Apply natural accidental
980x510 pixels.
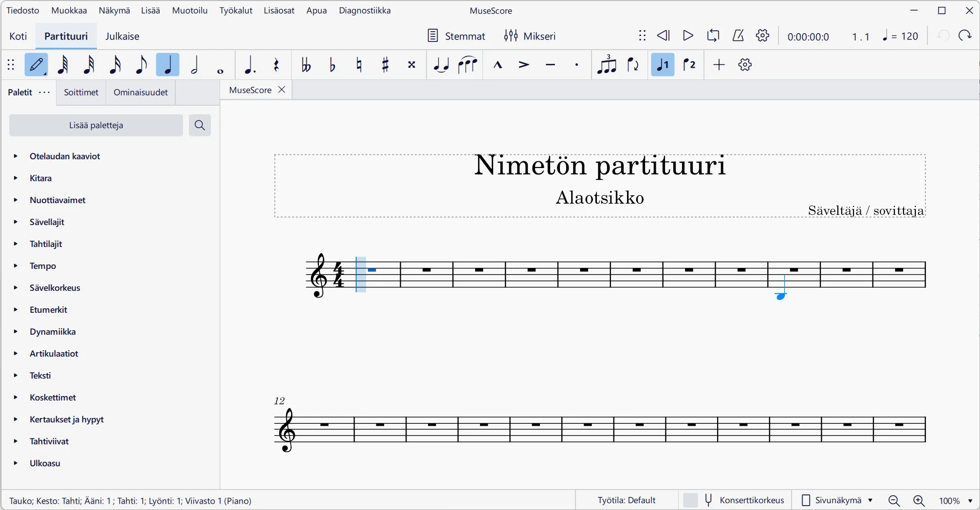pos(359,65)
